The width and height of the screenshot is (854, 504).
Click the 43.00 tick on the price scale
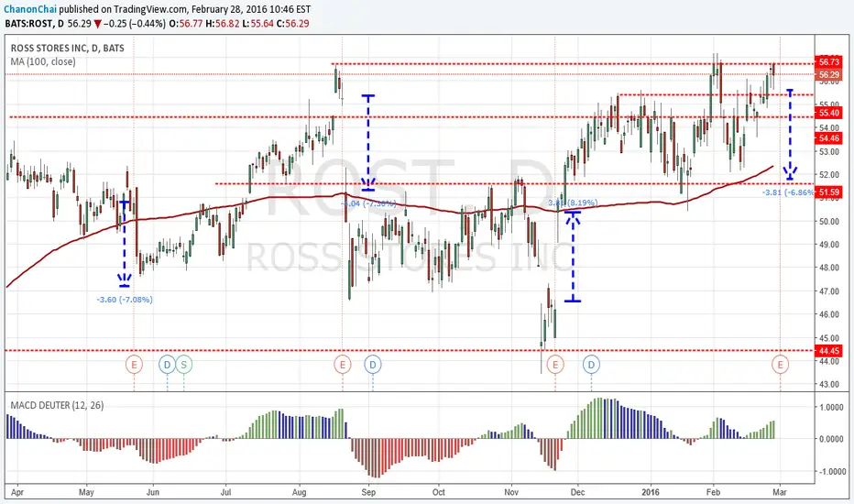(829, 384)
